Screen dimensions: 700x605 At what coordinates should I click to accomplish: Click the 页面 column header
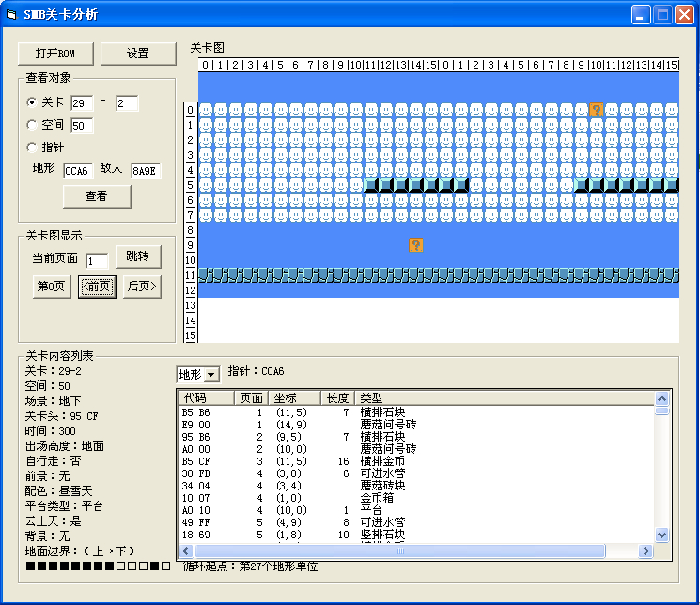pos(251,397)
